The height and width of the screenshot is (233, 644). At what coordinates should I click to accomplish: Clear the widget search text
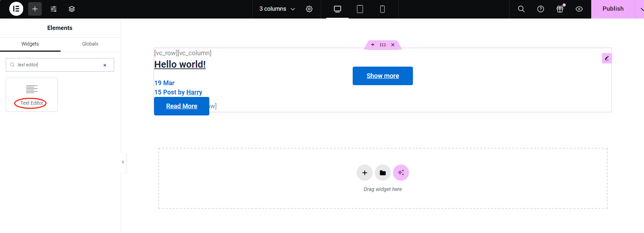(105, 65)
